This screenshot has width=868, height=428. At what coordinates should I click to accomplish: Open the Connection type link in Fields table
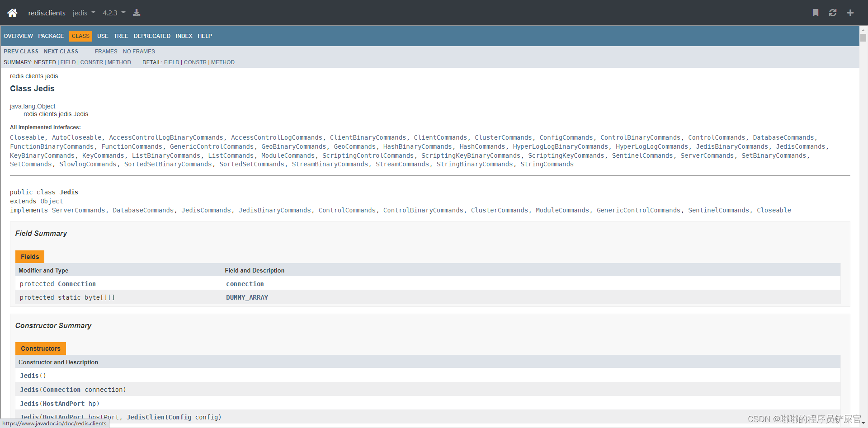pyautogui.click(x=77, y=284)
